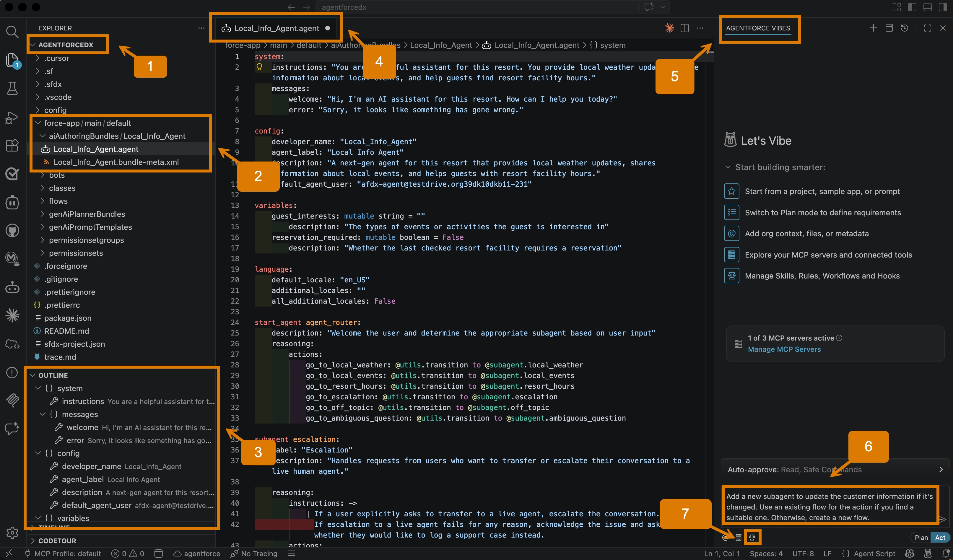953x560 pixels.
Task: Switch to Act mode
Action: coord(940,537)
